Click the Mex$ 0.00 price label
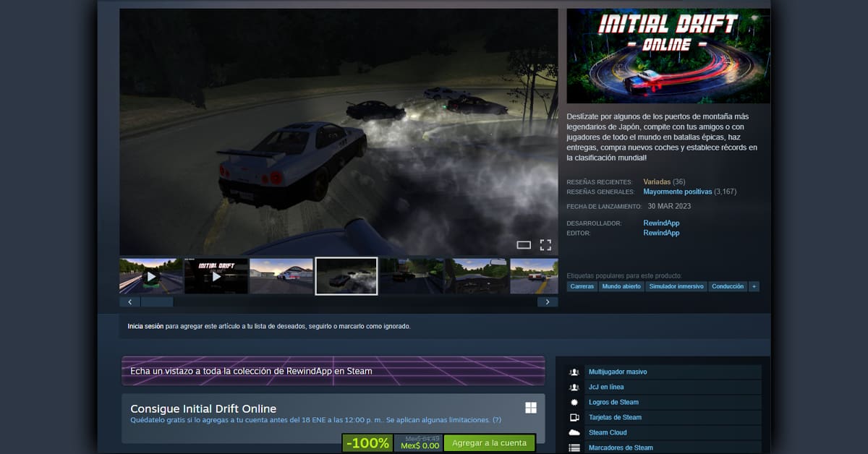Screen dimensions: 868x454 tap(420, 446)
